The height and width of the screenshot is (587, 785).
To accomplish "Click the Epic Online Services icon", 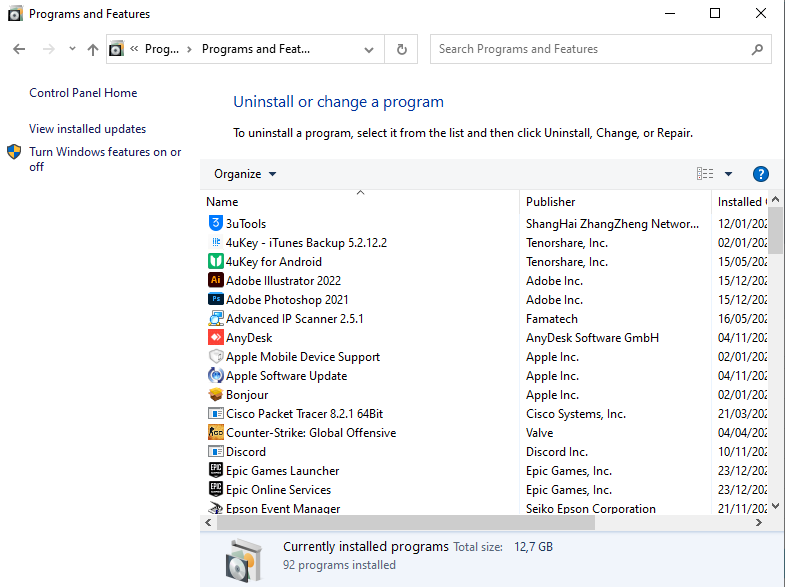I will point(215,489).
